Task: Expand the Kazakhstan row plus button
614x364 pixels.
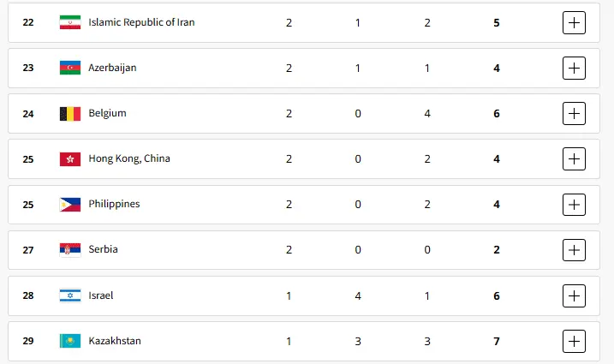Action: click(x=574, y=341)
